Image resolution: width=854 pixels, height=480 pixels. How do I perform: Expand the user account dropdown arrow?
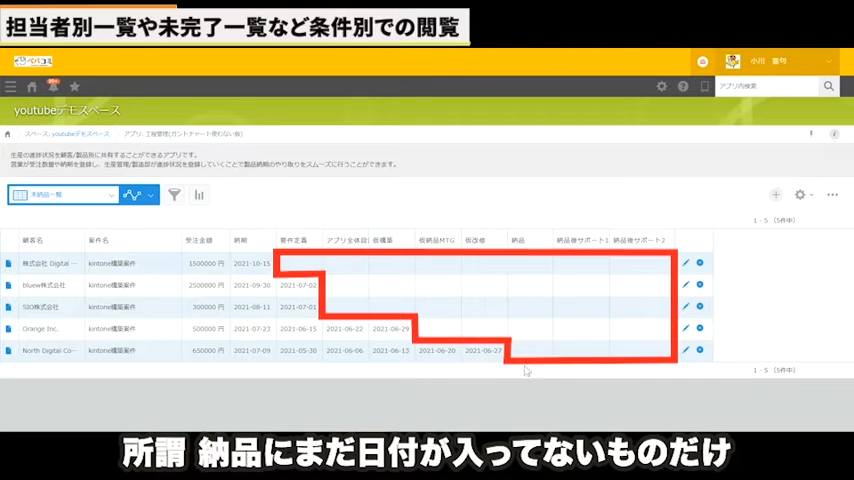coord(829,62)
